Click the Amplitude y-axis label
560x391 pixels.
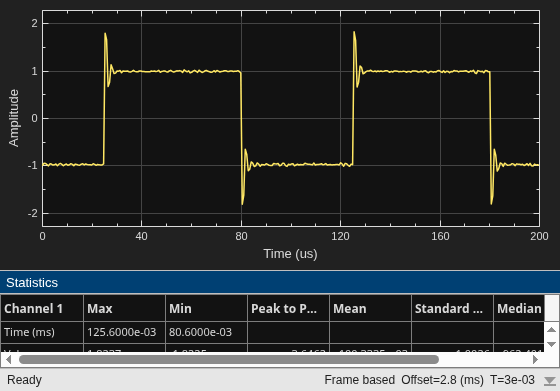click(14, 118)
